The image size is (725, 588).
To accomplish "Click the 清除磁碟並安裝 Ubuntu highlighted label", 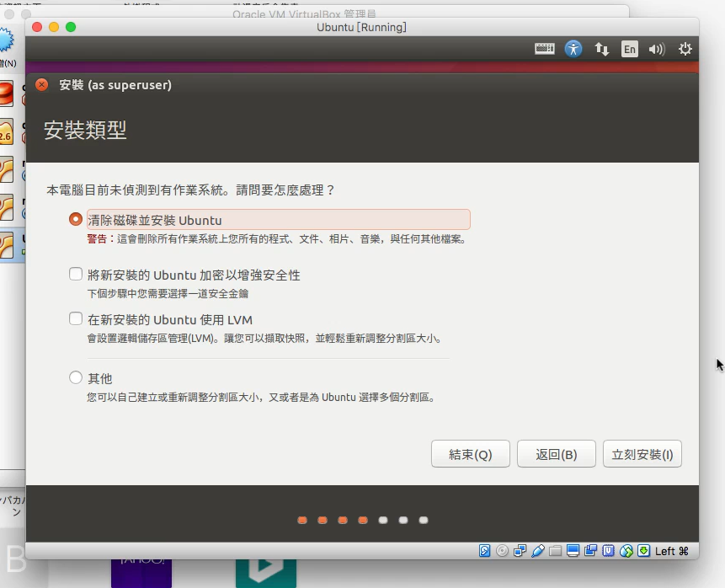I will [x=279, y=219].
